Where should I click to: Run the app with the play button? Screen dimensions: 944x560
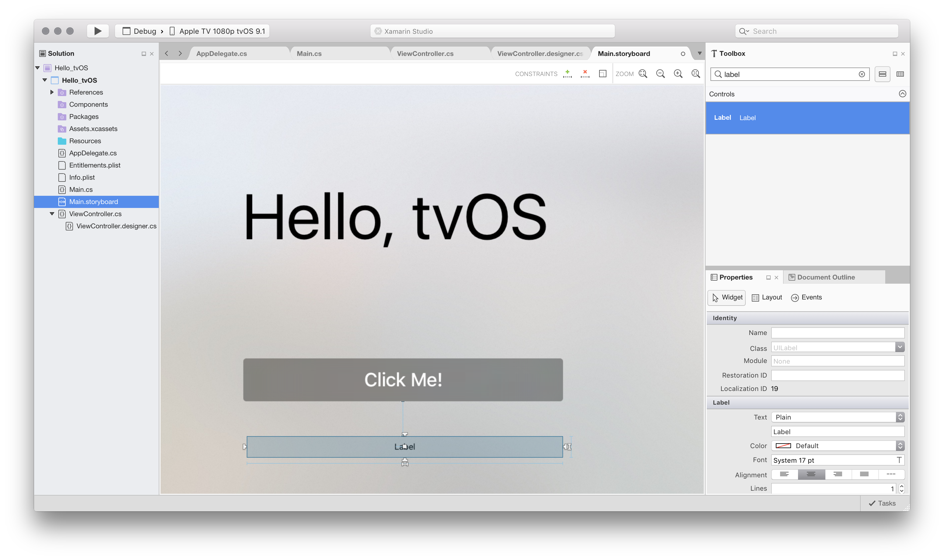click(98, 31)
